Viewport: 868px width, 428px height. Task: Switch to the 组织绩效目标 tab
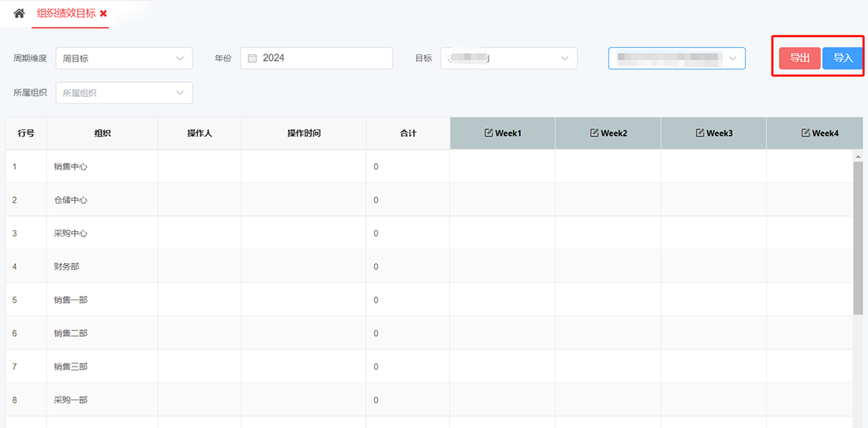66,13
